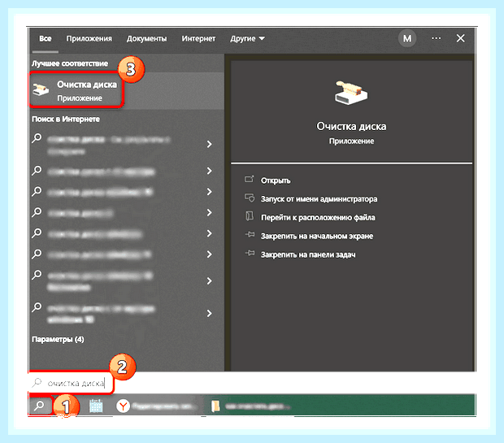Switch to the Документы tab

click(x=146, y=39)
